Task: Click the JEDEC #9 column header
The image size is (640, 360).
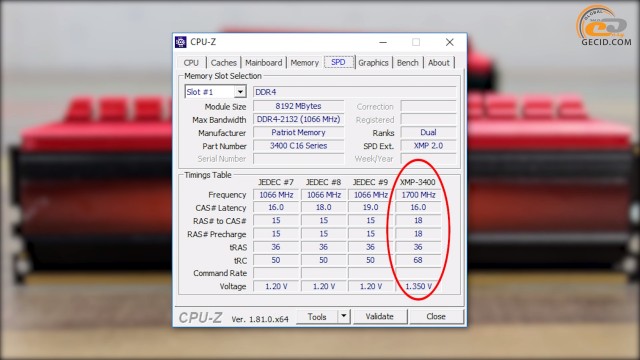Action: (370, 182)
